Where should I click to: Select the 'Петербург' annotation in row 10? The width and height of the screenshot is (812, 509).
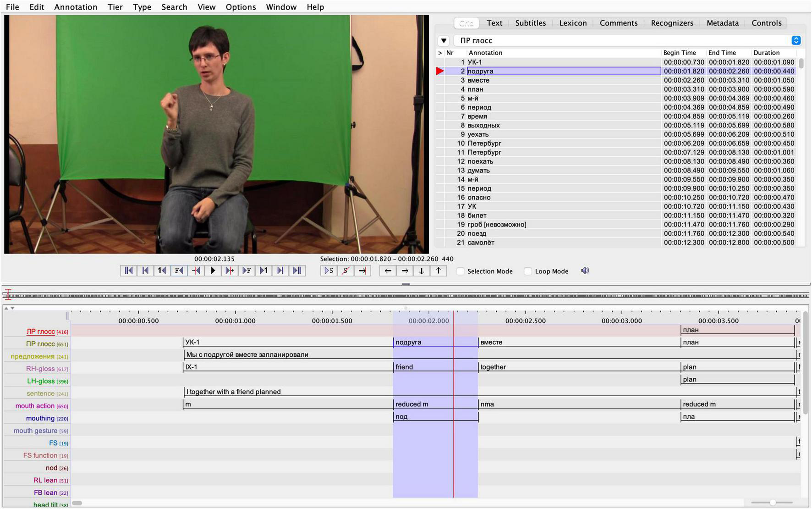(484, 143)
